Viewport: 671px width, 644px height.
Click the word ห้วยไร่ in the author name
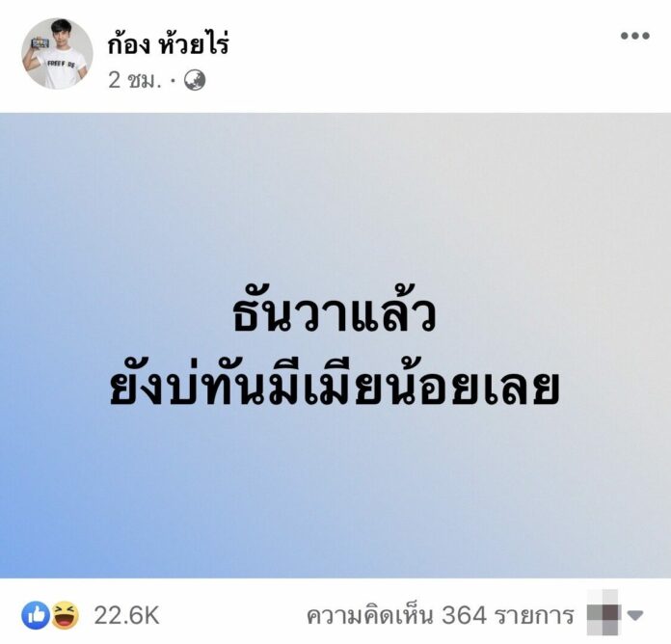195,43
